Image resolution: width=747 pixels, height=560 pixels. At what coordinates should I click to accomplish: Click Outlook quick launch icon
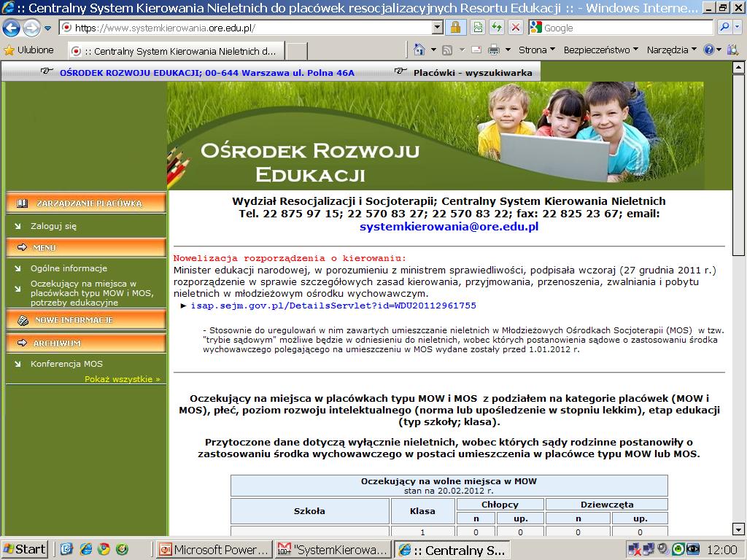pos(66,550)
